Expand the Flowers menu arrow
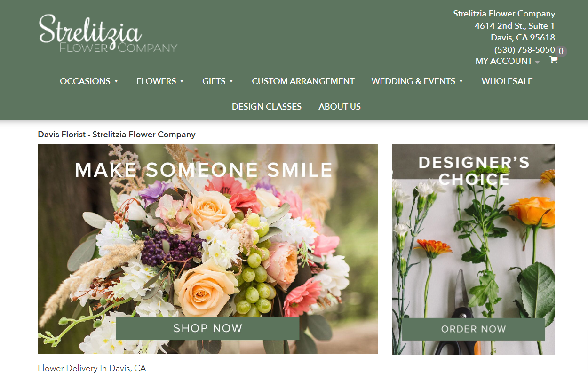The width and height of the screenshot is (588, 380). click(x=182, y=81)
